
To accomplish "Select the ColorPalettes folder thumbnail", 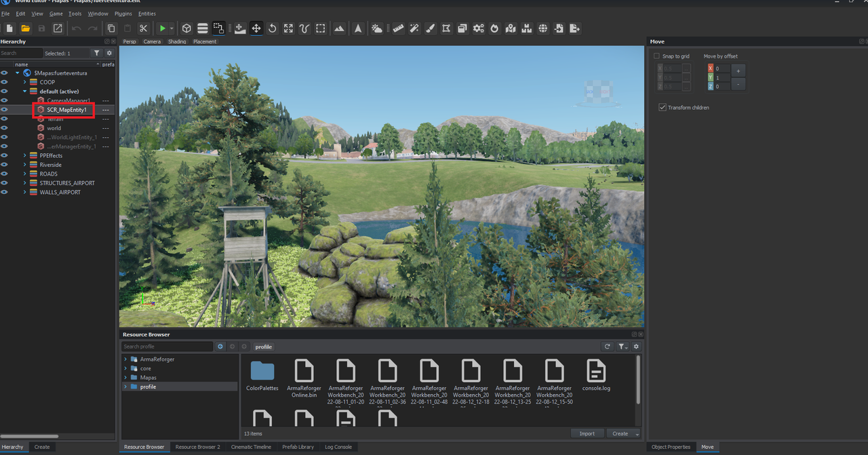I will click(x=262, y=375).
